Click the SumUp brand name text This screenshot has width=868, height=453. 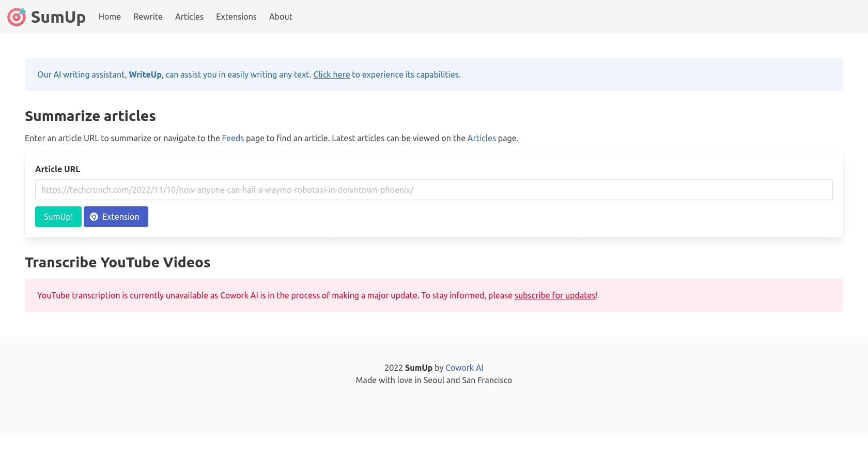pos(58,17)
